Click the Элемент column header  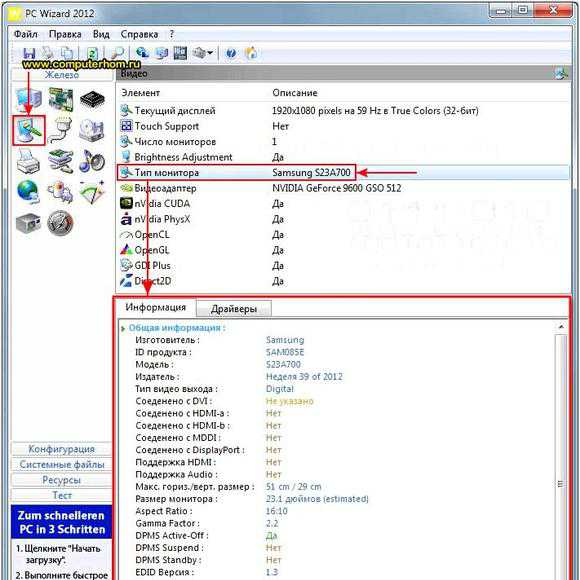pos(141,93)
